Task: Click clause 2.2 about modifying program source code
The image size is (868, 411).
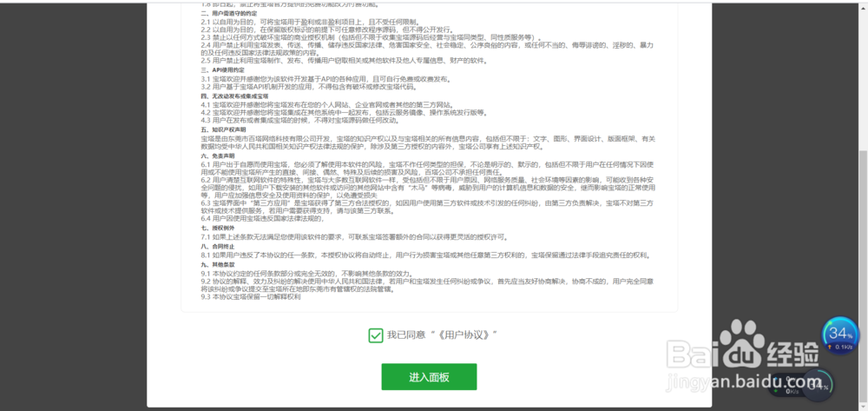Action: point(328,29)
